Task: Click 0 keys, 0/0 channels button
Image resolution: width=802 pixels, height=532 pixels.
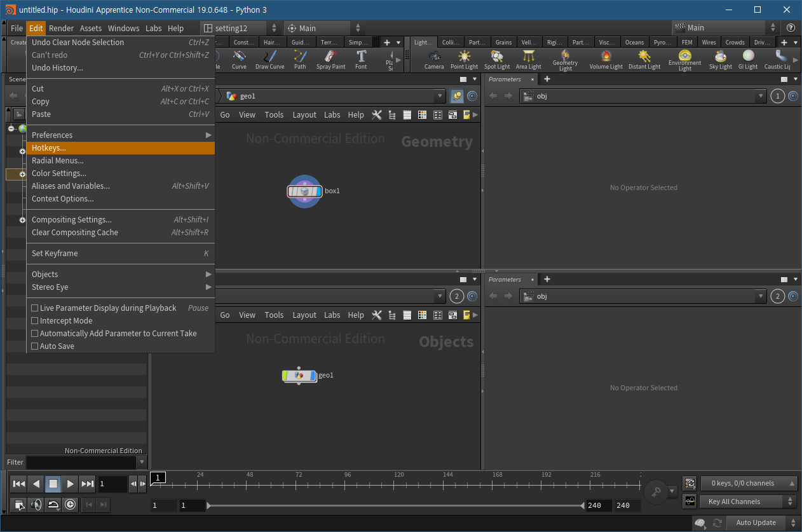Action: tap(749, 483)
